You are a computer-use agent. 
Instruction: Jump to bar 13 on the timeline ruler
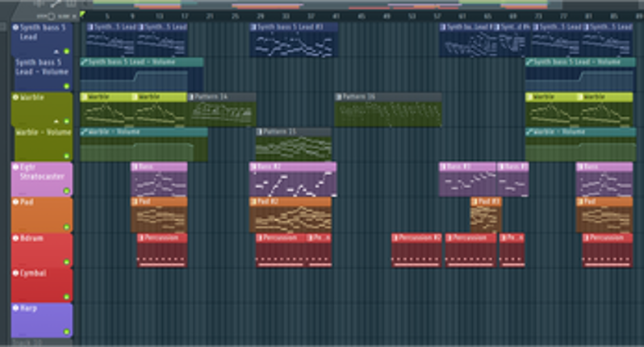(x=159, y=16)
